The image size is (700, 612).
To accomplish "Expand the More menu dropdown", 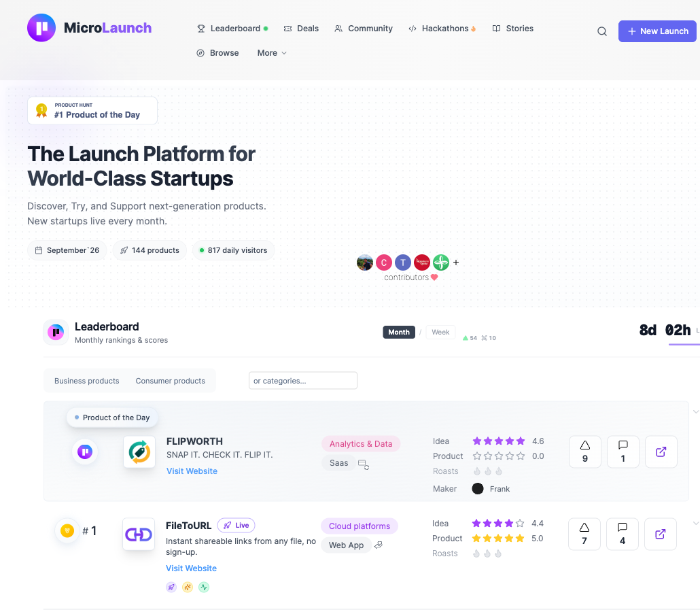I will pyautogui.click(x=272, y=53).
